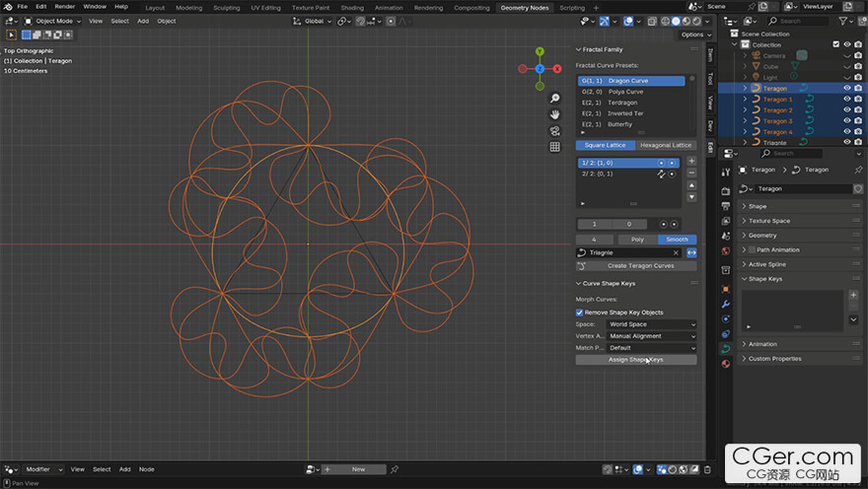Disable render camera for Teragon 2
868x489 pixels.
[x=858, y=110]
